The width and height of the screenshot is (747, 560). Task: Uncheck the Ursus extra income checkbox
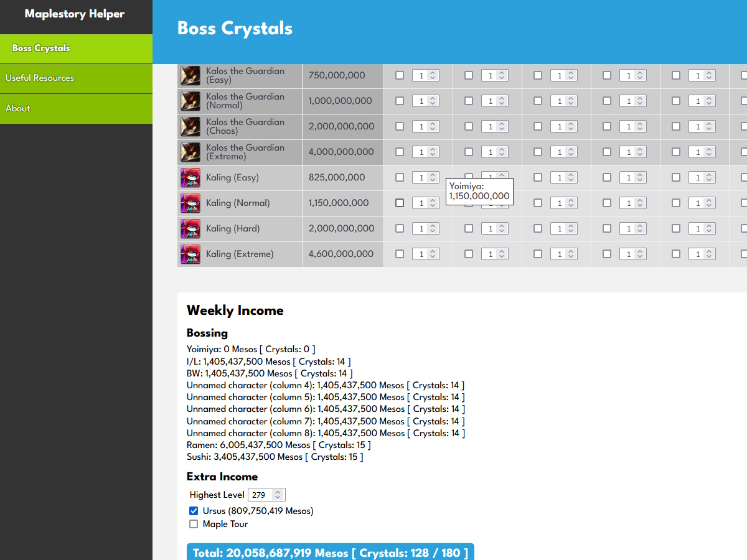pyautogui.click(x=194, y=511)
